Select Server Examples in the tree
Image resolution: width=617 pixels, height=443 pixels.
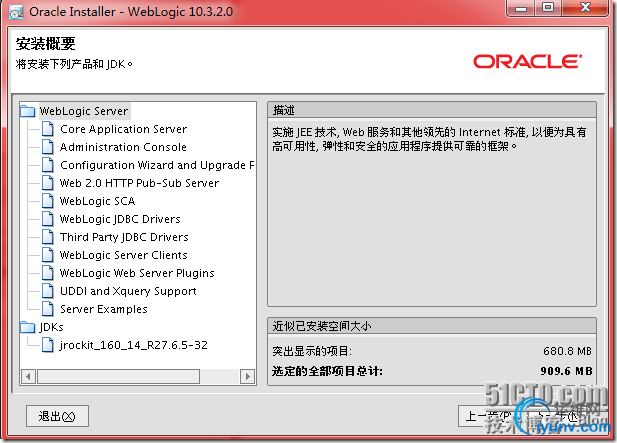(103, 309)
